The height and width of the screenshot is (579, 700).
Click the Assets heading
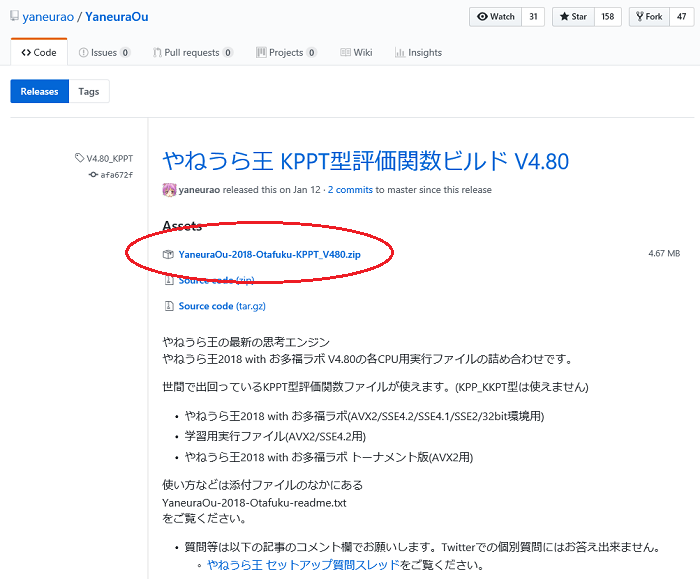pyautogui.click(x=182, y=226)
